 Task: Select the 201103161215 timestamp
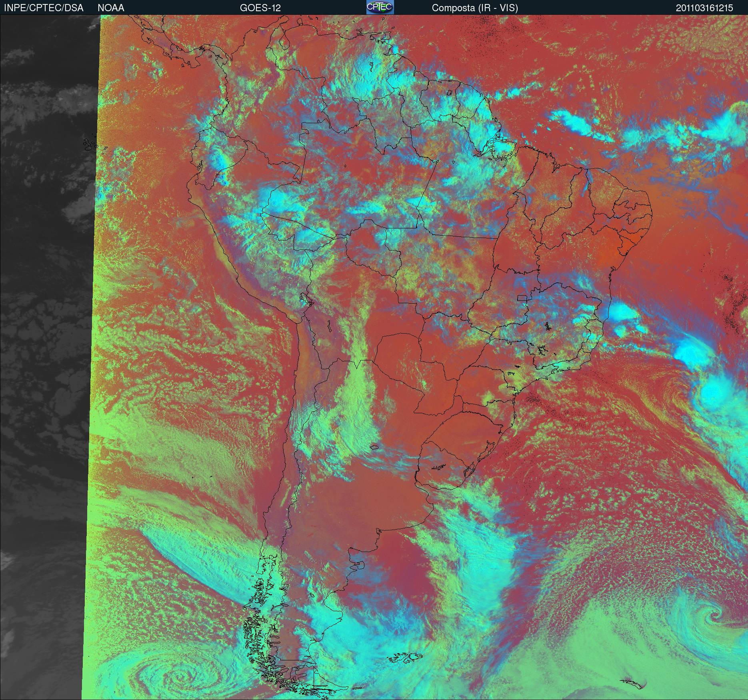[x=704, y=8]
